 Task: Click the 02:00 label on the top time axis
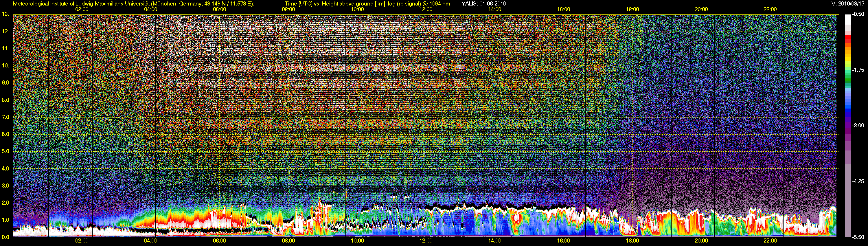click(x=82, y=10)
